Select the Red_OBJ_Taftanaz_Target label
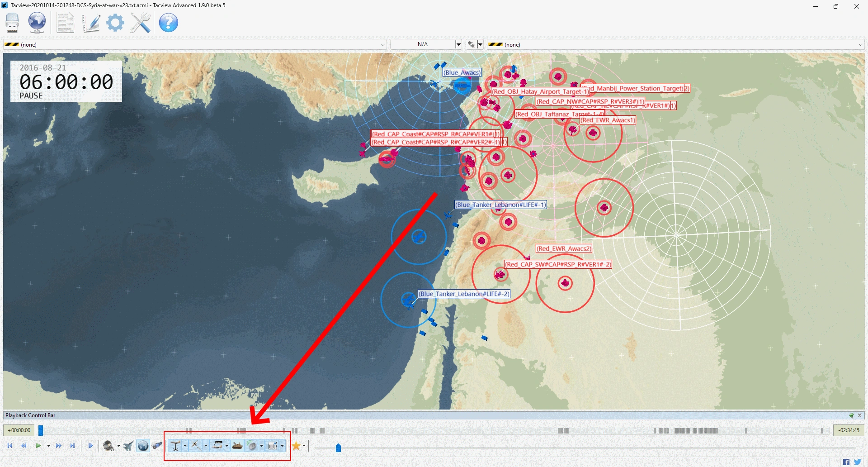868x467 pixels. point(560,114)
